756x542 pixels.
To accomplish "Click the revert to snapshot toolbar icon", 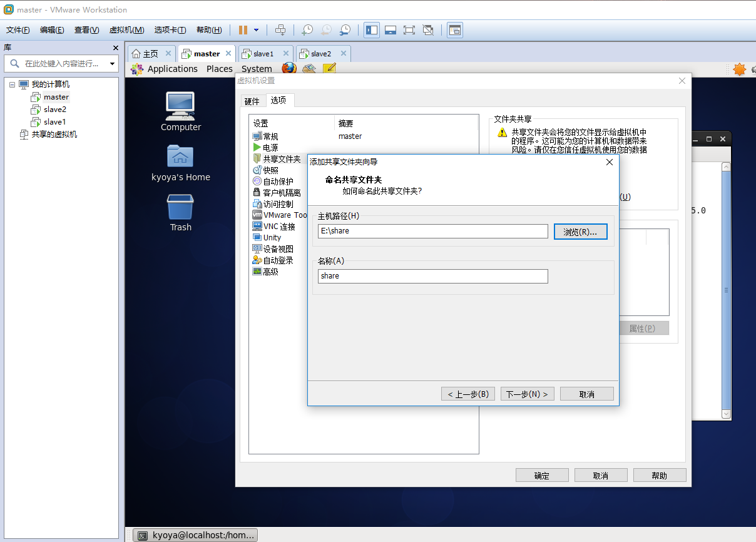I will [326, 30].
